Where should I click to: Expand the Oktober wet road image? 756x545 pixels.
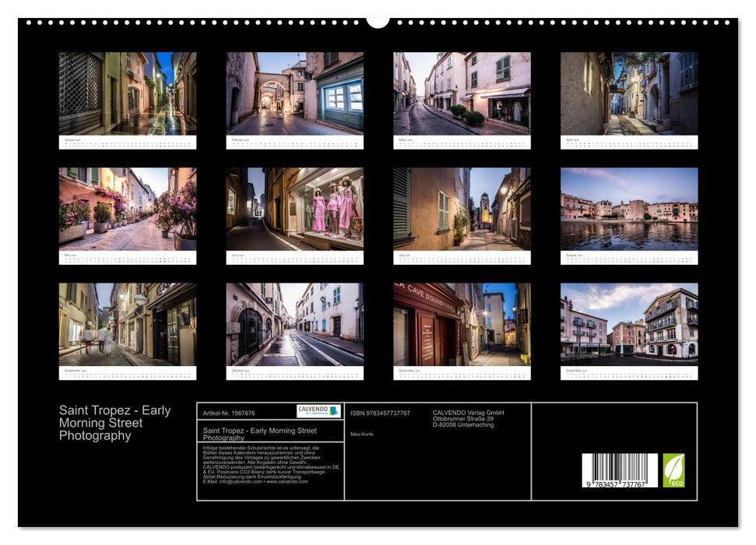click(297, 320)
